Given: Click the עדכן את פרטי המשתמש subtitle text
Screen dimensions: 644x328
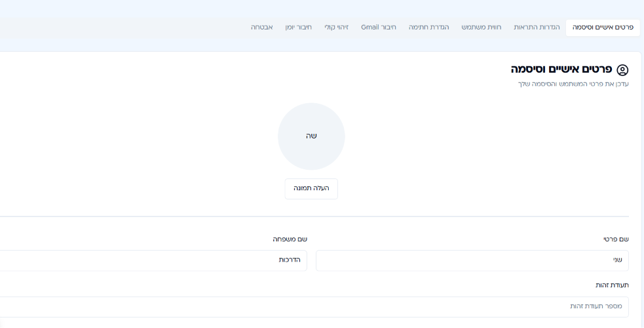Looking at the screenshot, I should coord(573,84).
